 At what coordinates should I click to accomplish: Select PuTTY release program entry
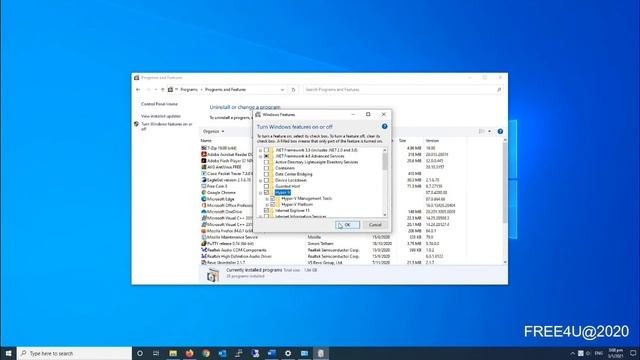pyautogui.click(x=227, y=244)
